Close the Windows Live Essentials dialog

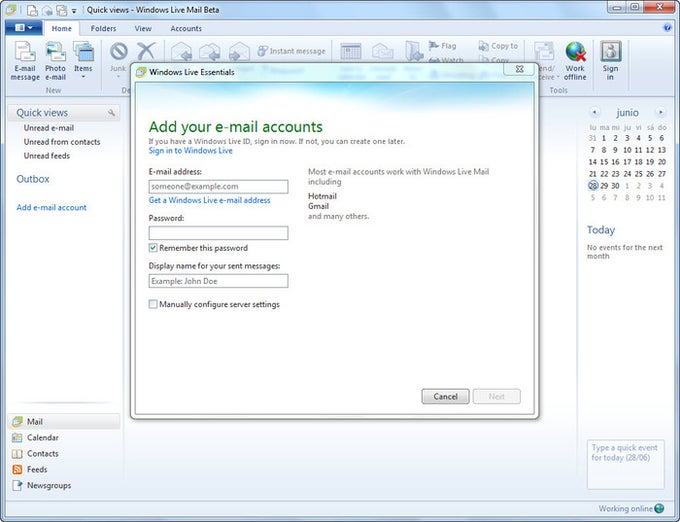coord(519,69)
